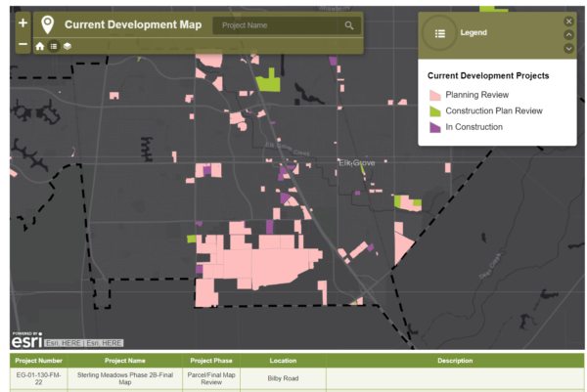Select the Construction Plan Review legend label
The width and height of the screenshot is (587, 392).
click(494, 111)
